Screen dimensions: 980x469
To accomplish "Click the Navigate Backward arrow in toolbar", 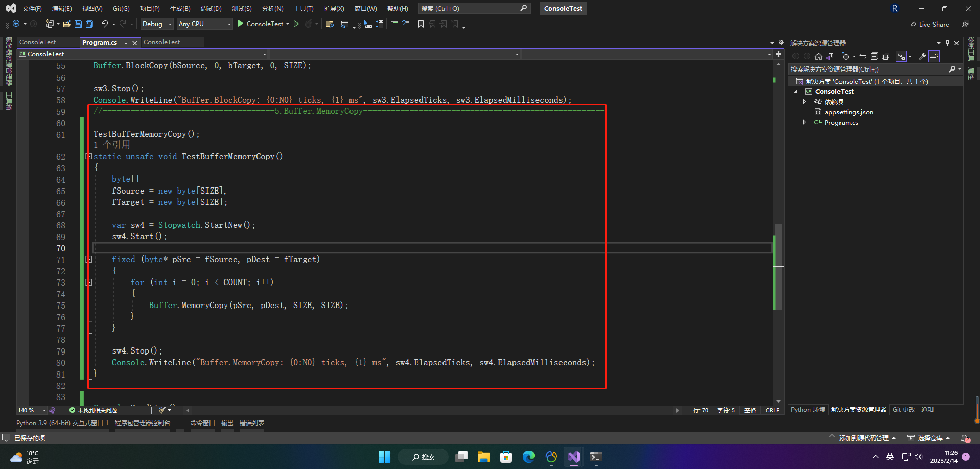I will tap(16, 24).
